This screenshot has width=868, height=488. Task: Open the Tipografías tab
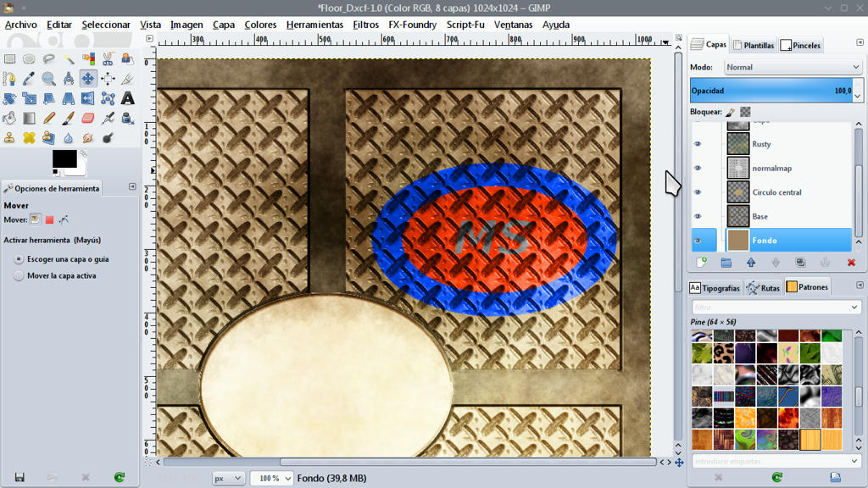[715, 288]
